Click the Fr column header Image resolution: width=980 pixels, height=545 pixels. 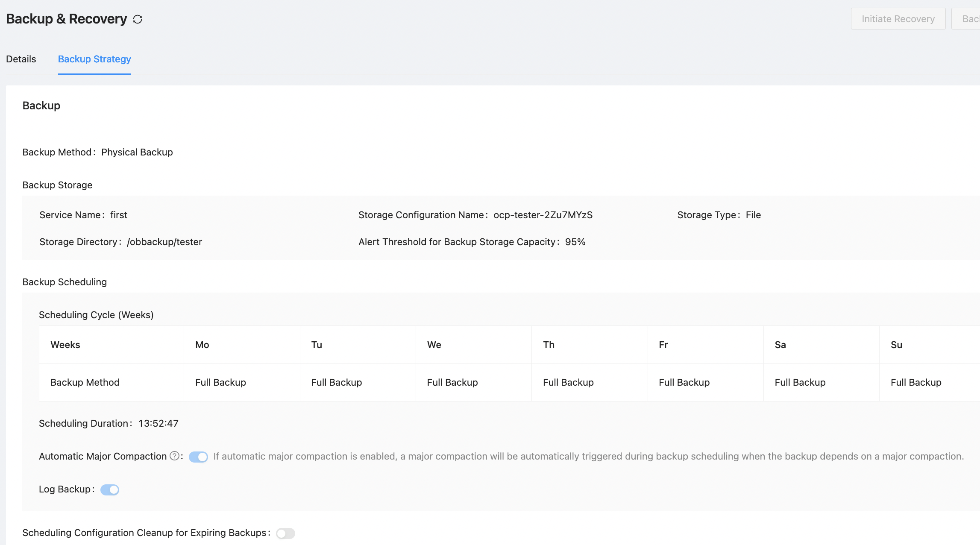click(663, 345)
